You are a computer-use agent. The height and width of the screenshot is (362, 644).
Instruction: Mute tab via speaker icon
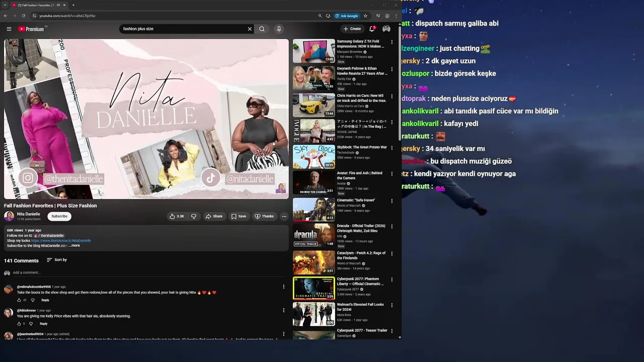pyautogui.click(x=58, y=5)
